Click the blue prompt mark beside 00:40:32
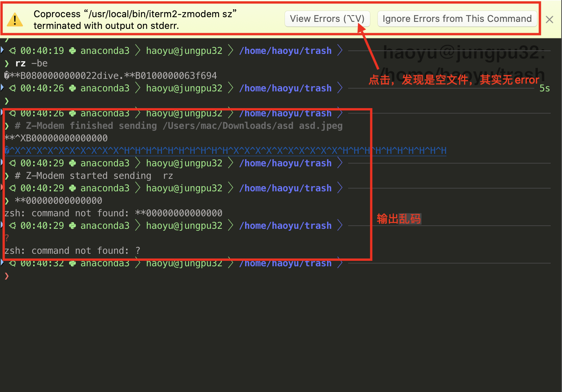Image resolution: width=562 pixels, height=392 pixels. pos(2,262)
